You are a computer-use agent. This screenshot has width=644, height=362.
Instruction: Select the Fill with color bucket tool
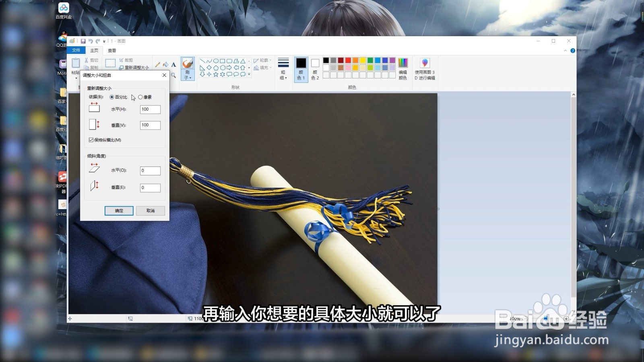tap(165, 64)
